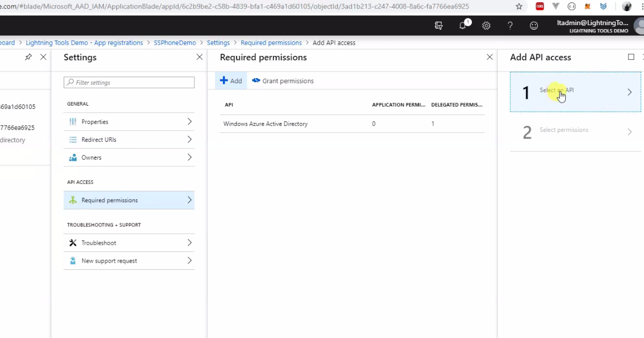Viewport: 644px width, 338px height.
Task: Open Redirect URIs in Settings
Action: tap(129, 140)
